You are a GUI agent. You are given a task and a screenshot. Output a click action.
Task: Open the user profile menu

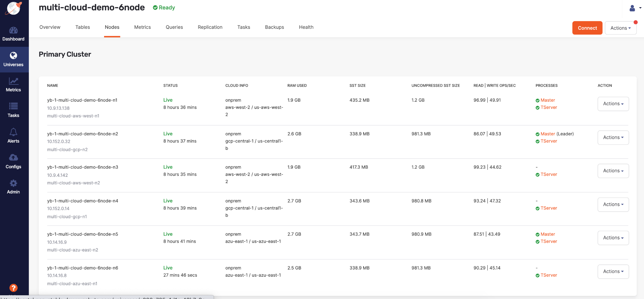click(635, 8)
